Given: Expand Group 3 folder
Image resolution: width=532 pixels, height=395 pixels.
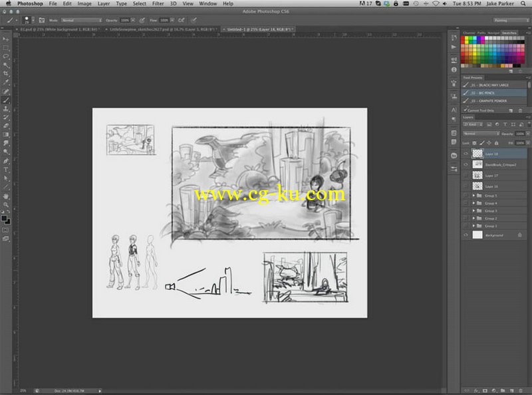Looking at the screenshot, I should [x=473, y=211].
